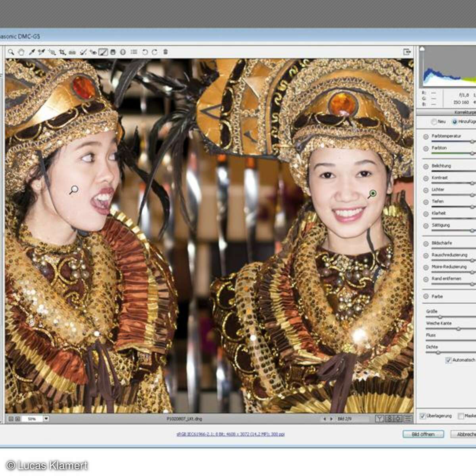Select the Spot Removal tool
Image resolution: width=476 pixels, height=476 pixels.
click(83, 52)
